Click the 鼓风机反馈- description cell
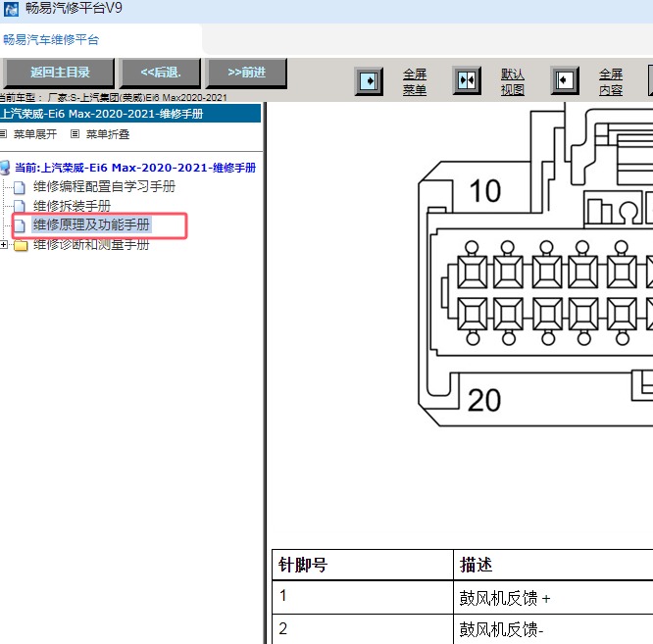 [553, 629]
